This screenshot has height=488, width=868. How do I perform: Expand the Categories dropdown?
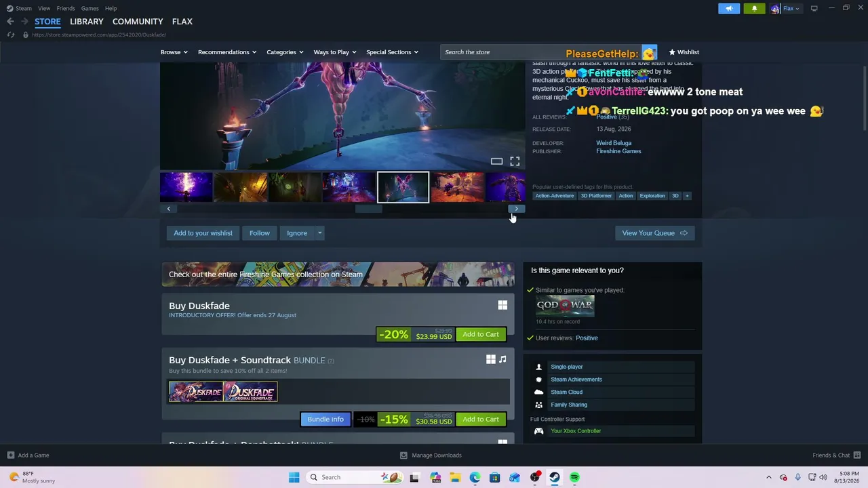click(x=285, y=52)
